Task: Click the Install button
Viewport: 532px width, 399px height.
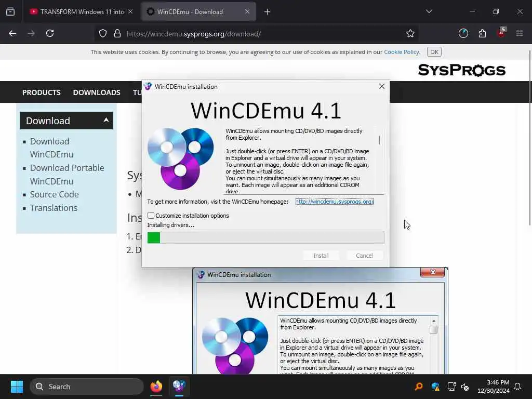Action: tap(321, 256)
